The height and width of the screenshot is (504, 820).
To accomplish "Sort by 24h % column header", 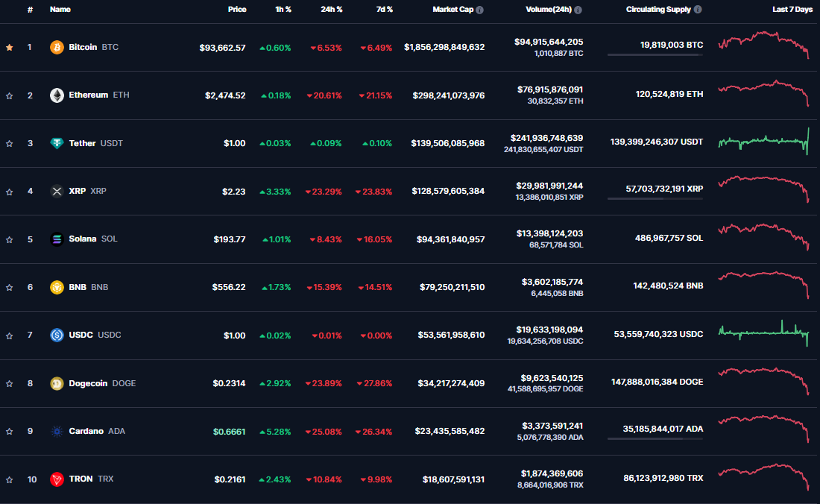I will (330, 10).
